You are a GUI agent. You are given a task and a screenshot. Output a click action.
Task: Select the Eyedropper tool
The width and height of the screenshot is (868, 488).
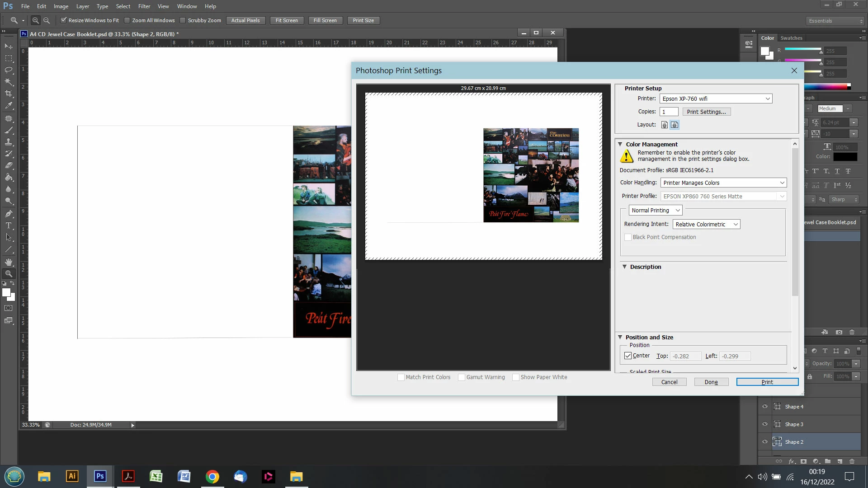tap(9, 106)
